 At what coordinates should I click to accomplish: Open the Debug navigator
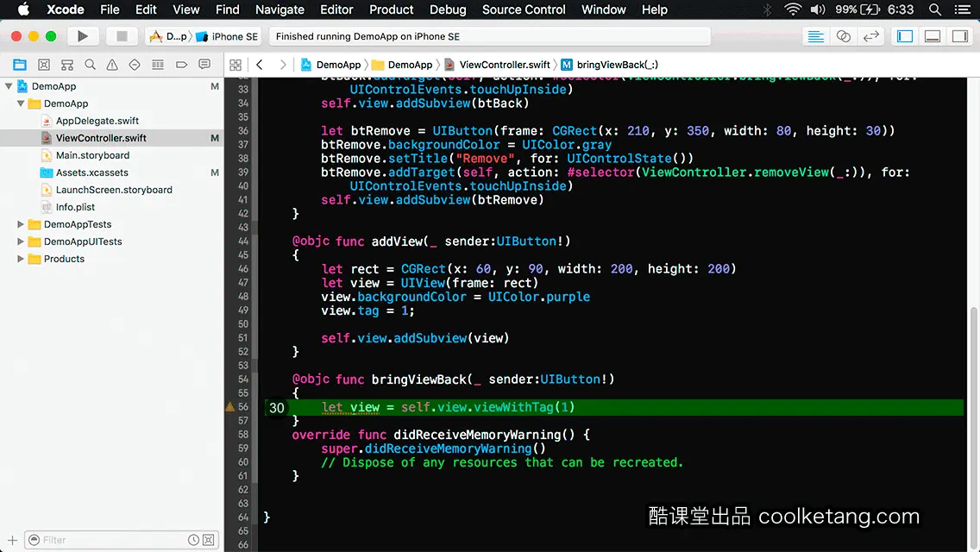tap(158, 65)
